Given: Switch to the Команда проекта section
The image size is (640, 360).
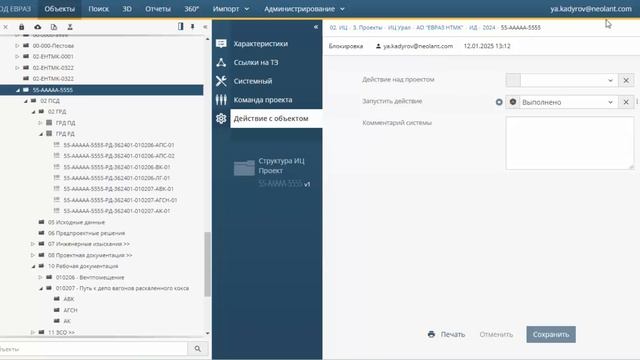Looking at the screenshot, I should 263,100.
